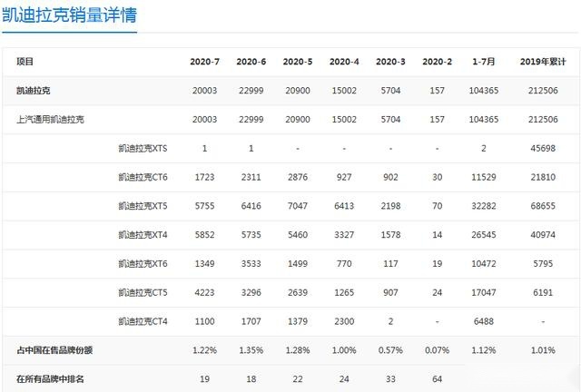
Task: Click XT6 July value 1349
Action: point(204,263)
